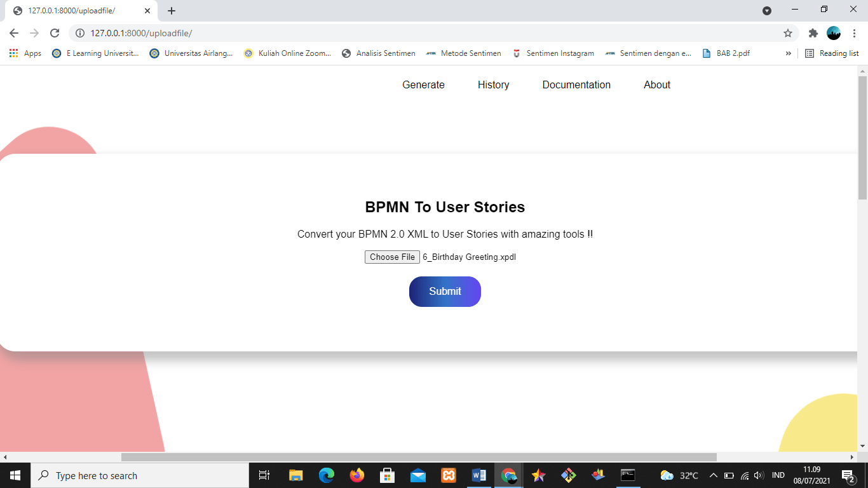Click the Chrome taskbar icon
Viewport: 868px width, 488px height.
pyautogui.click(x=509, y=475)
